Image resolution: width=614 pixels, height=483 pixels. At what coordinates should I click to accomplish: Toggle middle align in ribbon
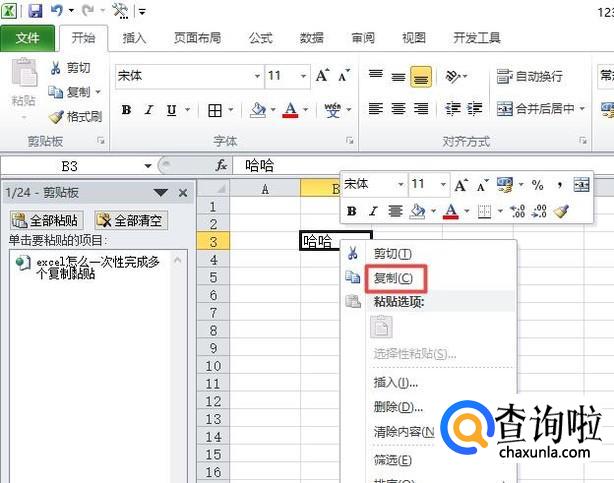pyautogui.click(x=398, y=76)
